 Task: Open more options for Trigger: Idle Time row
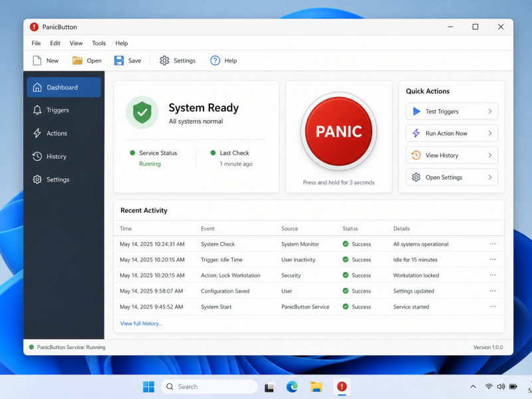[493, 259]
